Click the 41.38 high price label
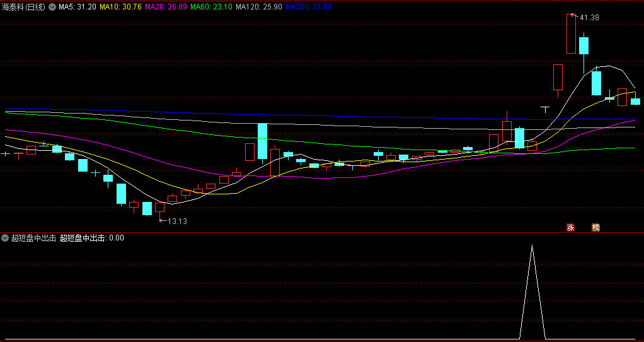Viewport: 644px width, 342px height. click(x=589, y=17)
